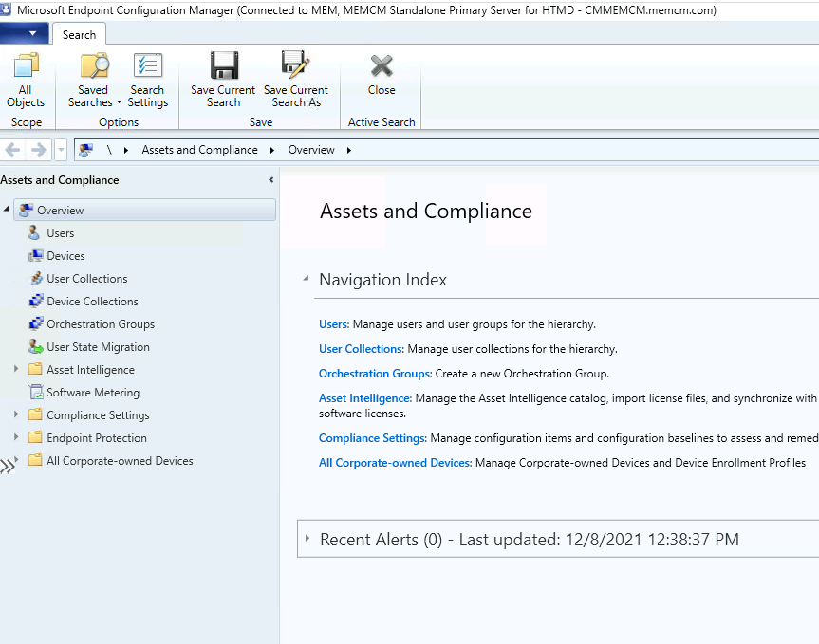The width and height of the screenshot is (819, 644).
Task: Expand the Recent Alerts section
Action: [307, 538]
